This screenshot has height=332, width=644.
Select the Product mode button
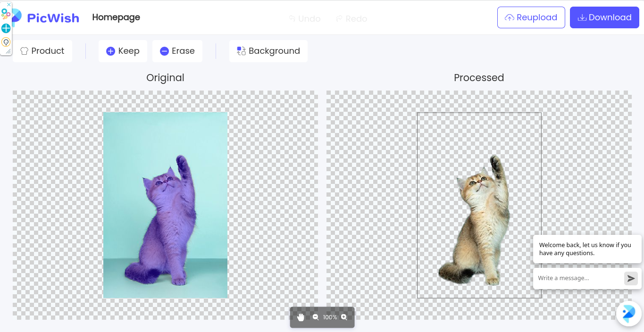[42, 51]
